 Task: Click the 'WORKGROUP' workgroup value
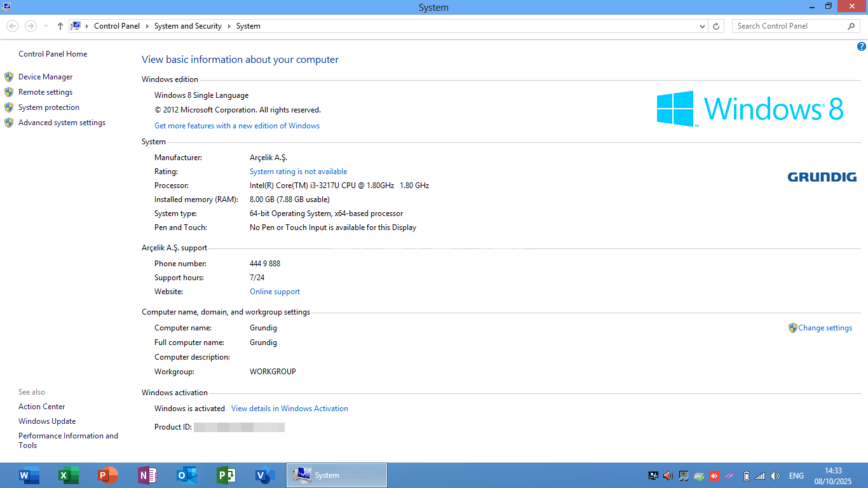click(x=273, y=372)
